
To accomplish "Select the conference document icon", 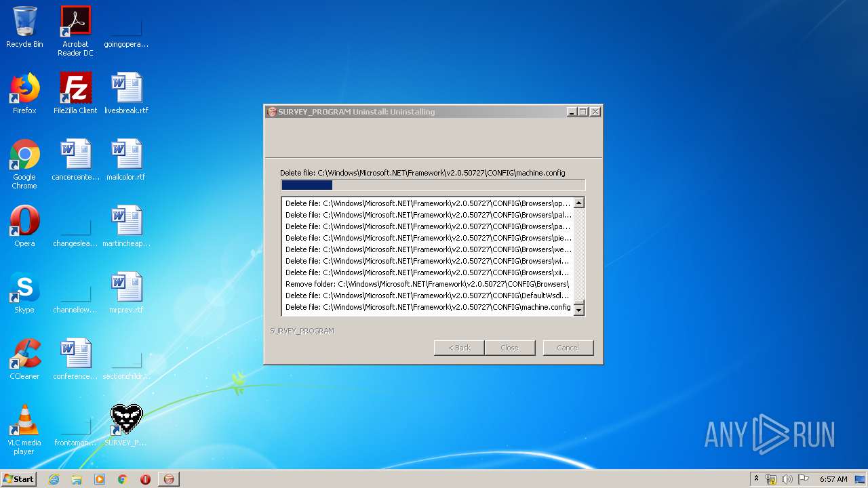I will pos(75,359).
